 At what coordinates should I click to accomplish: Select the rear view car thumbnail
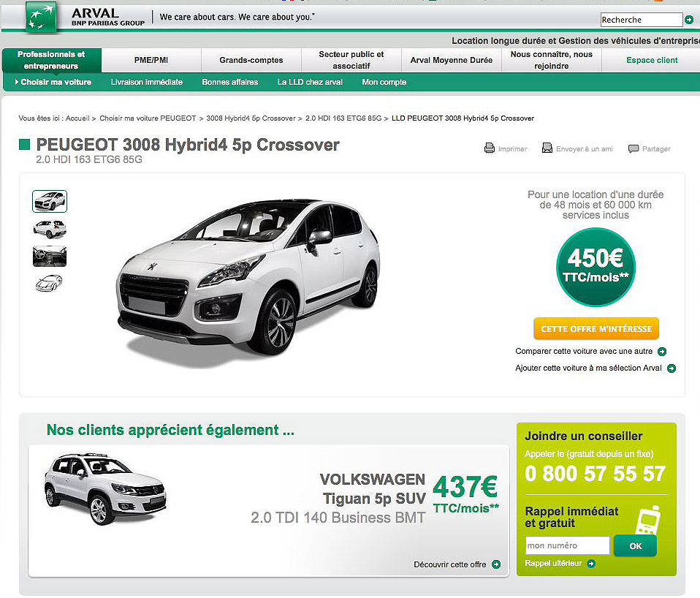[50, 229]
